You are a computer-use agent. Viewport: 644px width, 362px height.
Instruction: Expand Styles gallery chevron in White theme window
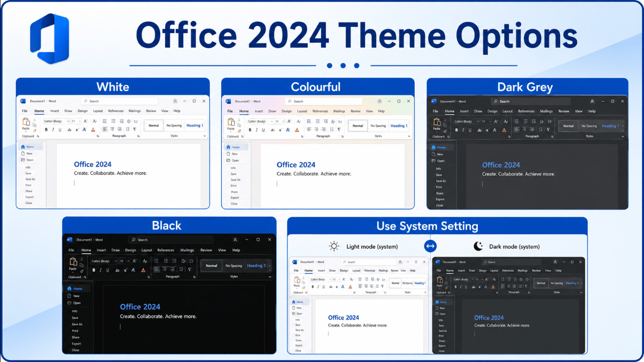(x=204, y=136)
